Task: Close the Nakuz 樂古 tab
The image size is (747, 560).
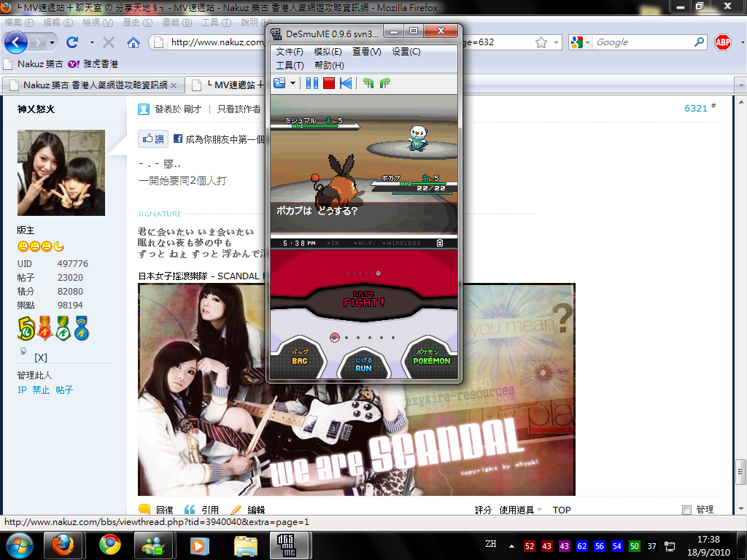Action: tap(174, 85)
